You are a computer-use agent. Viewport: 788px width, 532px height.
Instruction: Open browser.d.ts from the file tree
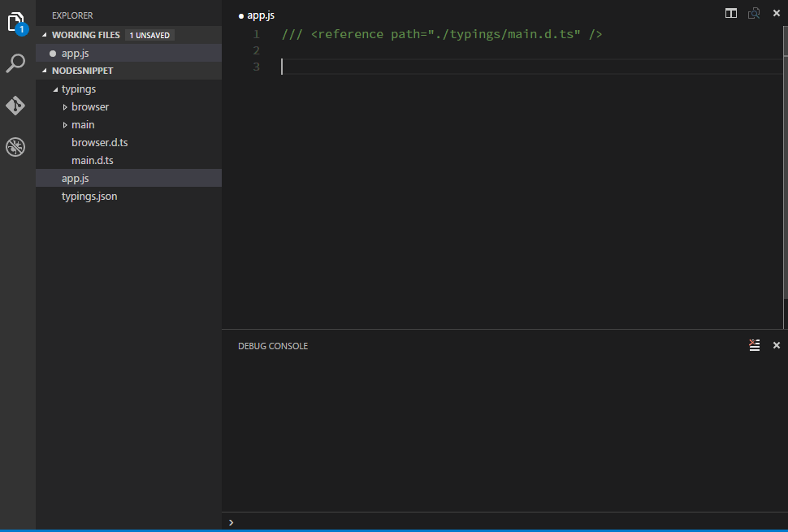point(99,143)
